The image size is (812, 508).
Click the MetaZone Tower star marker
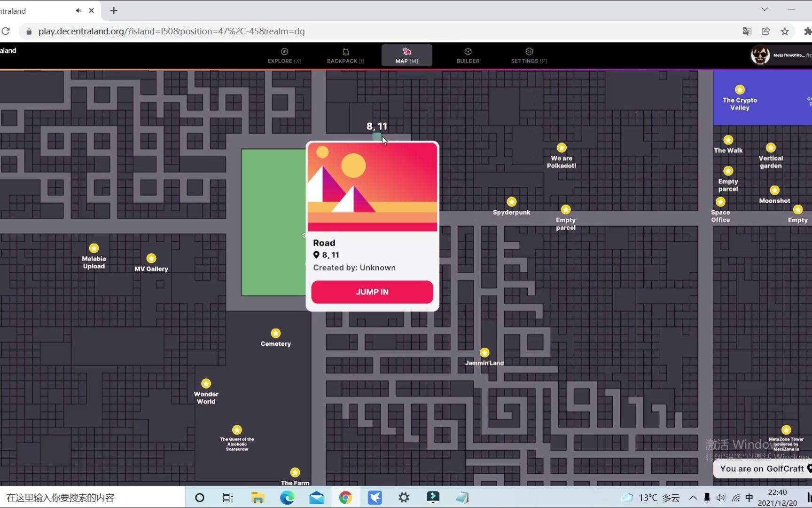(786, 430)
